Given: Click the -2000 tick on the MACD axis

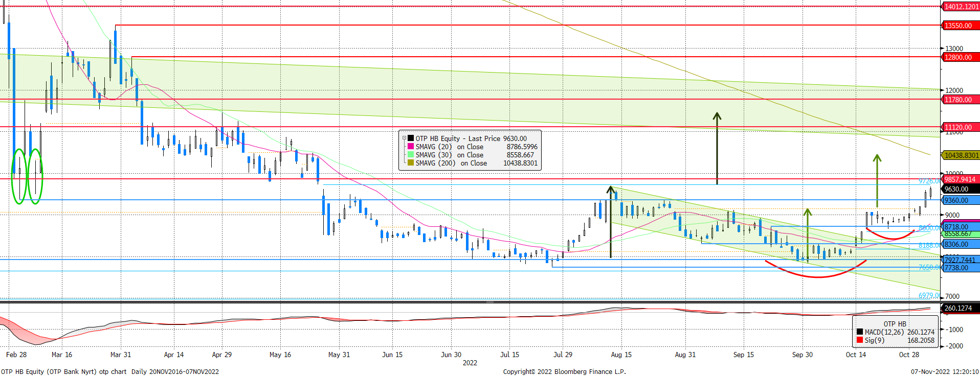Looking at the screenshot, I should (953, 346).
